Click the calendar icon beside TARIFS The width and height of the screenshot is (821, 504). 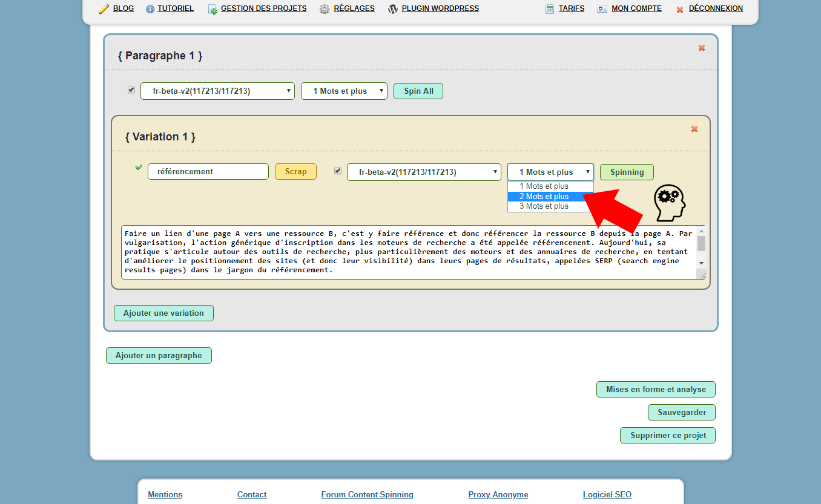pyautogui.click(x=550, y=9)
